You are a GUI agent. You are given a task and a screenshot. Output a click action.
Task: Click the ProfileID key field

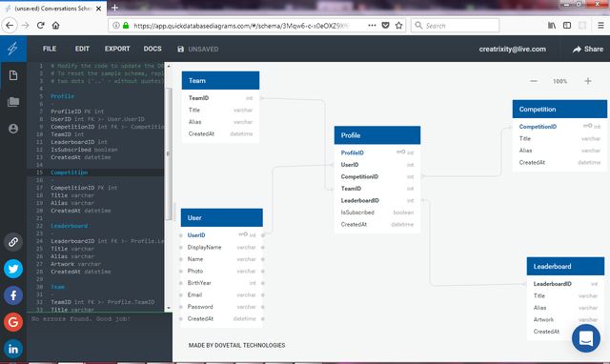(377, 152)
